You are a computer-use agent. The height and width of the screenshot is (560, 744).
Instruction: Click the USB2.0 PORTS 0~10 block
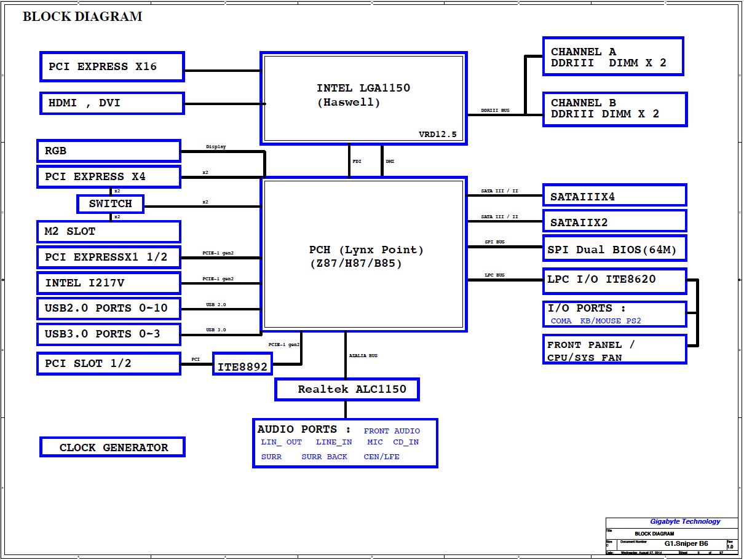tap(109, 309)
